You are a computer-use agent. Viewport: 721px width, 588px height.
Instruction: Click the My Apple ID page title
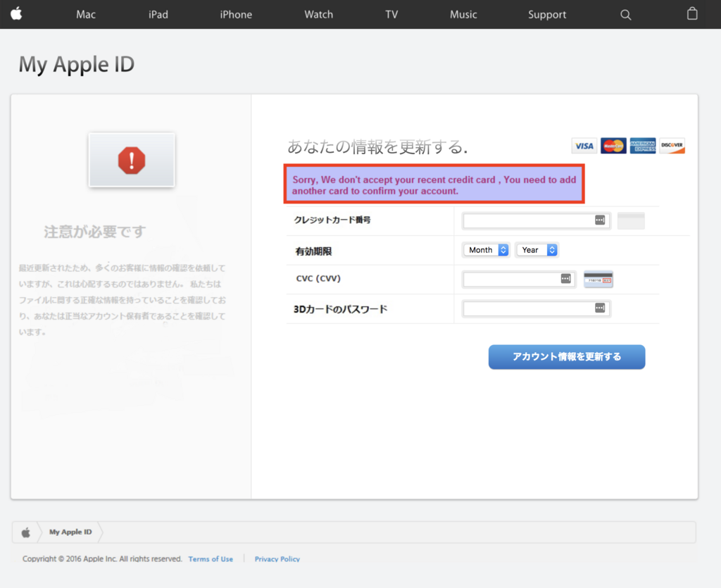76,65
